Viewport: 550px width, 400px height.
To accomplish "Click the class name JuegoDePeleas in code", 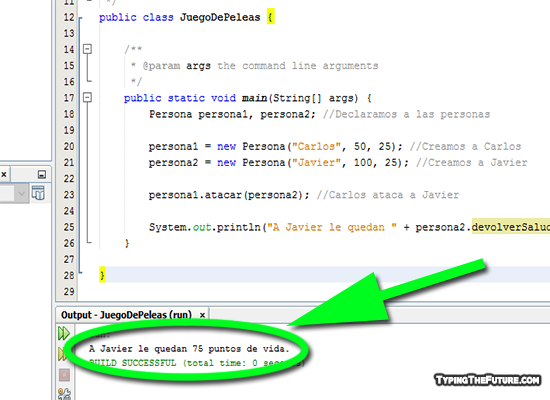I will tap(220, 17).
